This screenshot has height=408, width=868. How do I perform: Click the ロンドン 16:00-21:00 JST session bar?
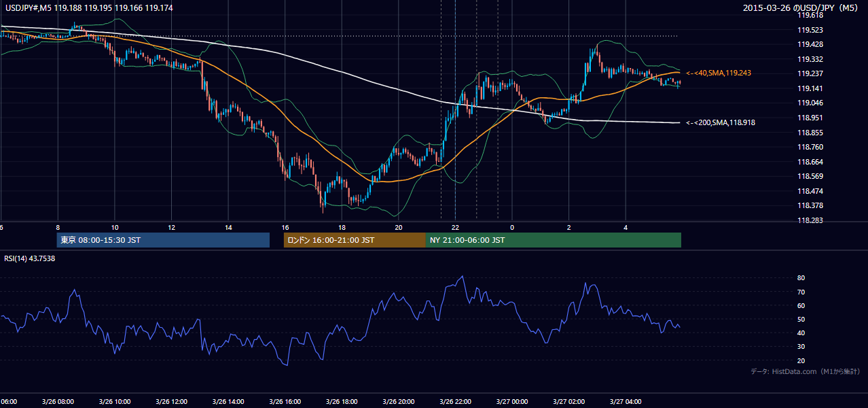click(355, 240)
